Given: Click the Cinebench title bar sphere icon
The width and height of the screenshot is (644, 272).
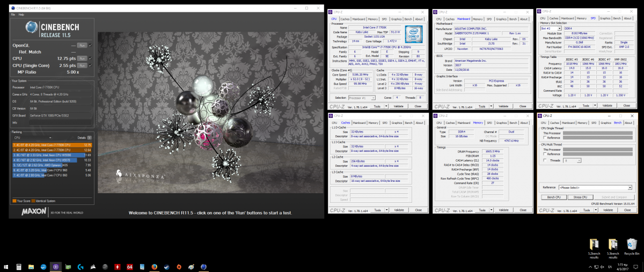Looking at the screenshot, I should [x=13, y=8].
